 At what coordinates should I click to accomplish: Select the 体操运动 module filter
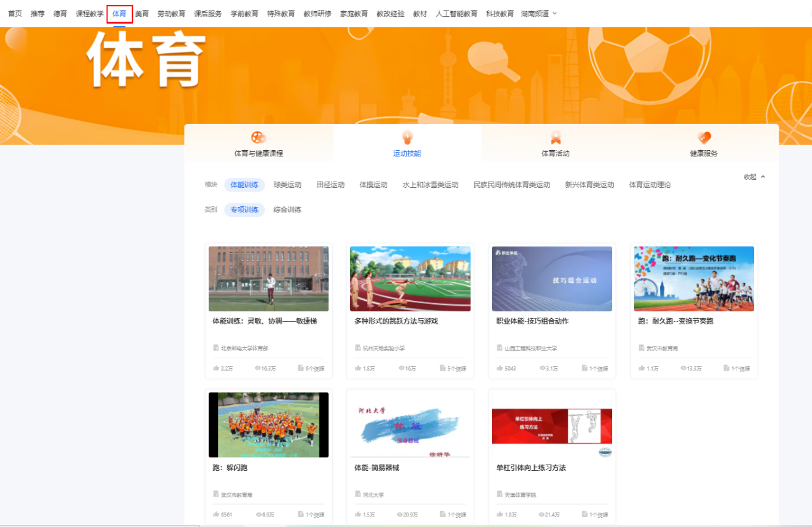point(374,185)
